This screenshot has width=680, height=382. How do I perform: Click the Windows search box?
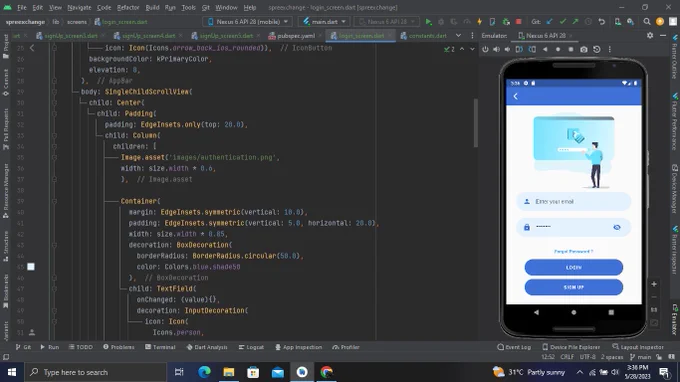click(x=95, y=372)
